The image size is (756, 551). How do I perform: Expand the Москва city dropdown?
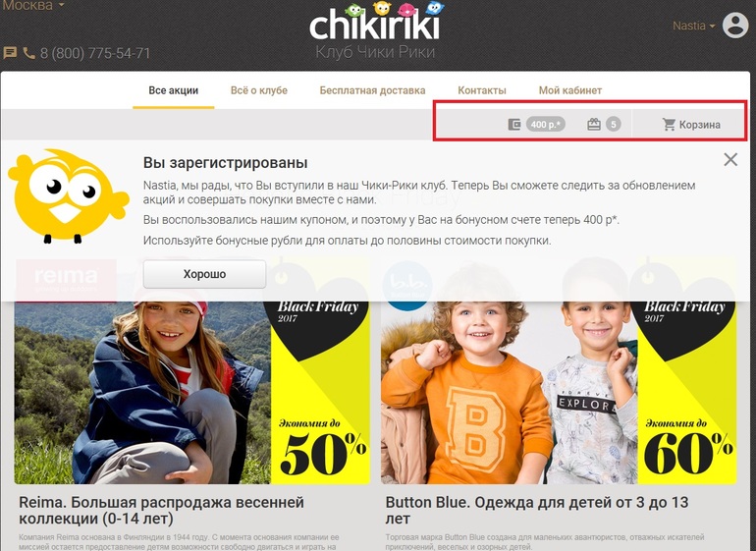(32, 5)
